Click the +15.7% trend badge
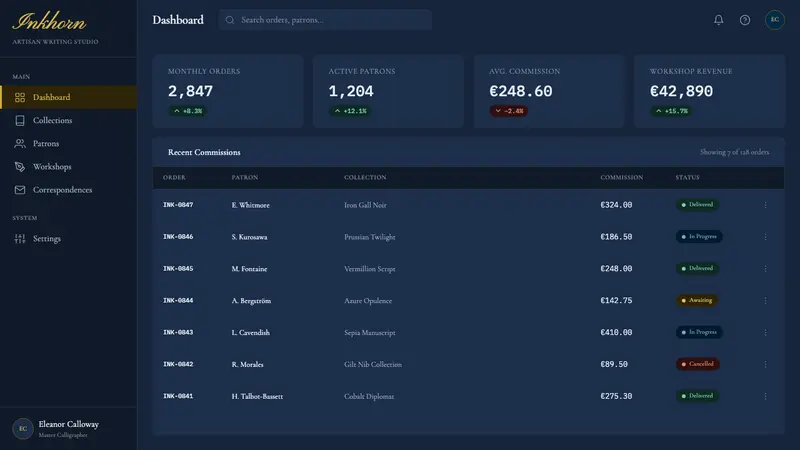This screenshot has height=450, width=800. [x=671, y=111]
